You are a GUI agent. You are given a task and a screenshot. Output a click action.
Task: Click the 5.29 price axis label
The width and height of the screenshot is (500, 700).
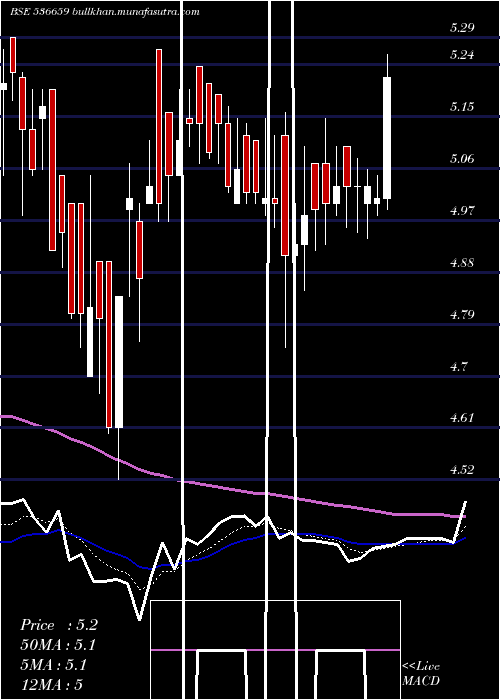(x=462, y=28)
